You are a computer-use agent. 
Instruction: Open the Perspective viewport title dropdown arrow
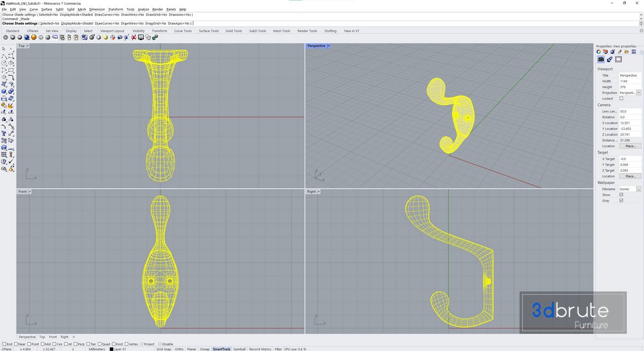coord(328,46)
